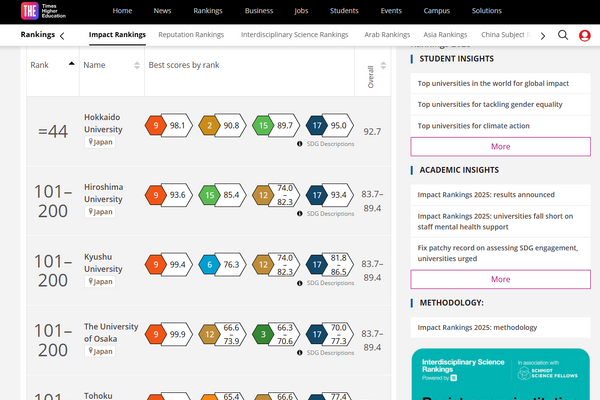Viewport: 600px width, 400px height.
Task: Open SDG Descriptions info for Kyushu University
Action: pos(326,283)
